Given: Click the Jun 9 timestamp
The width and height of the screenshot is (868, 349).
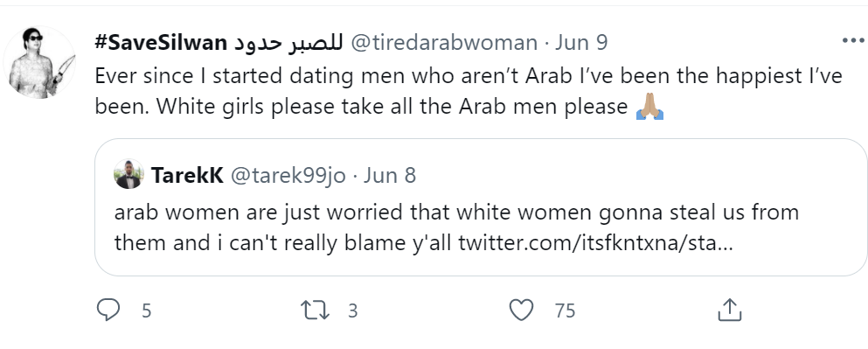Looking at the screenshot, I should pos(581,43).
